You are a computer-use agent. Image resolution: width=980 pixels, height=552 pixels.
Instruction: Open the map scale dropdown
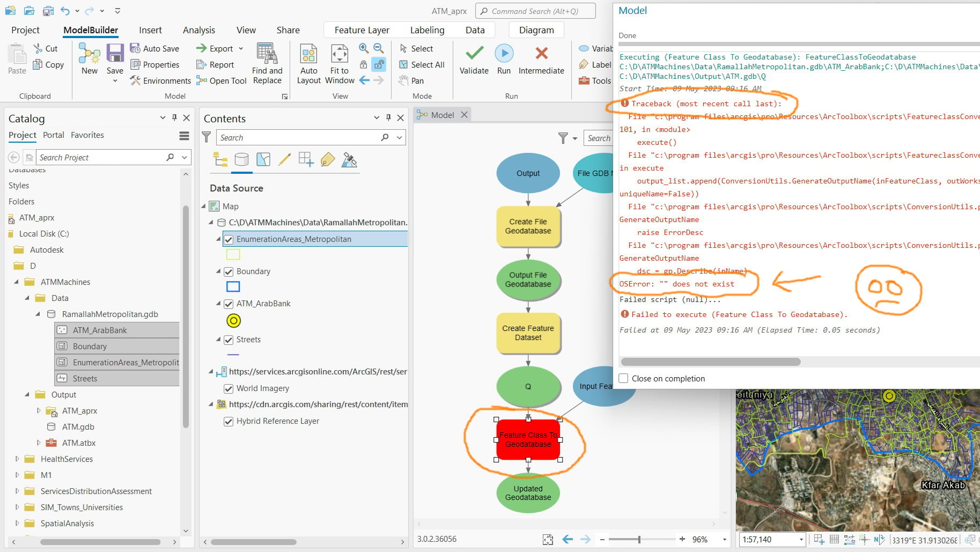pyautogui.click(x=801, y=539)
